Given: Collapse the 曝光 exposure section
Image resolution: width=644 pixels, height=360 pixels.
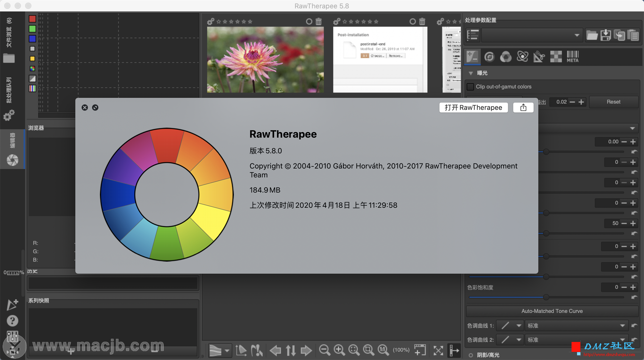Looking at the screenshot, I should click(471, 73).
